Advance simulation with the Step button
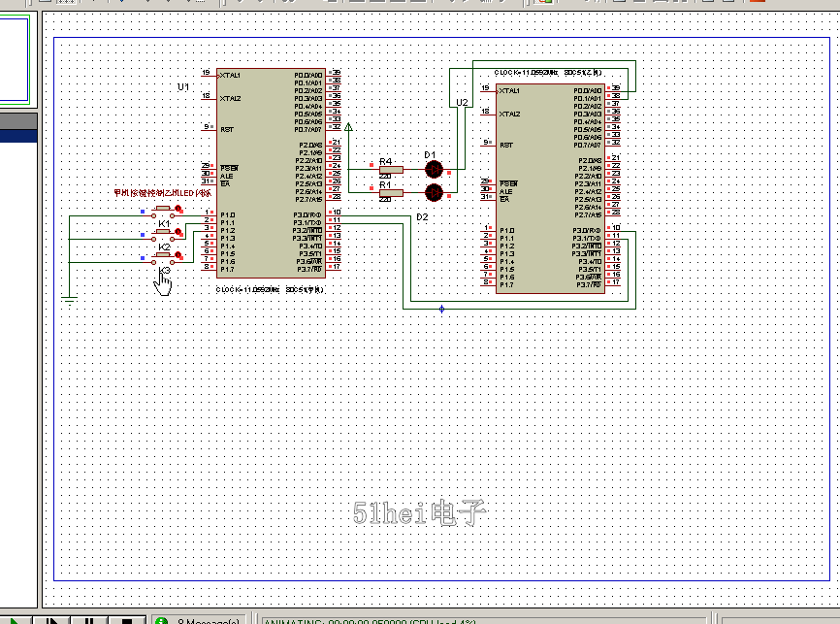 52,621
